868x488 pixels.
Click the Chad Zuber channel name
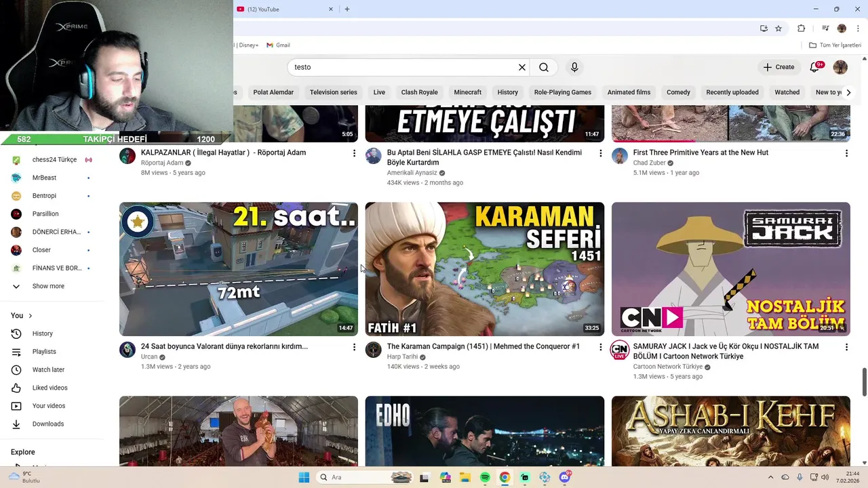click(649, 163)
